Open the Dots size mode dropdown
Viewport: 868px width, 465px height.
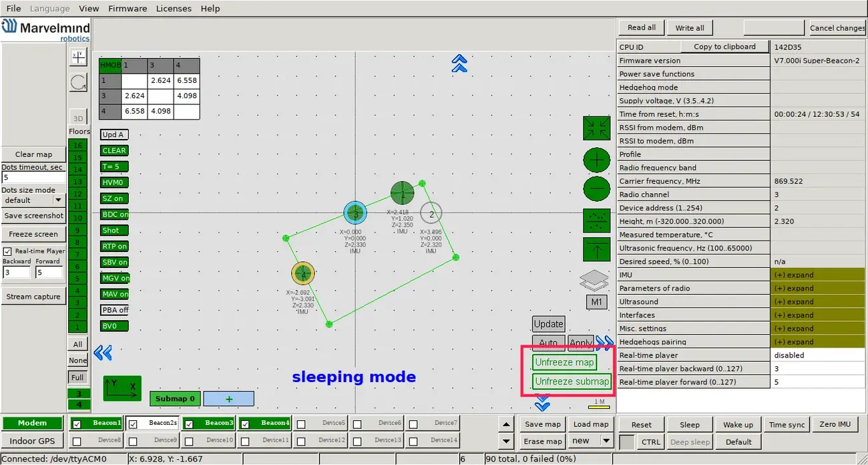pos(58,200)
